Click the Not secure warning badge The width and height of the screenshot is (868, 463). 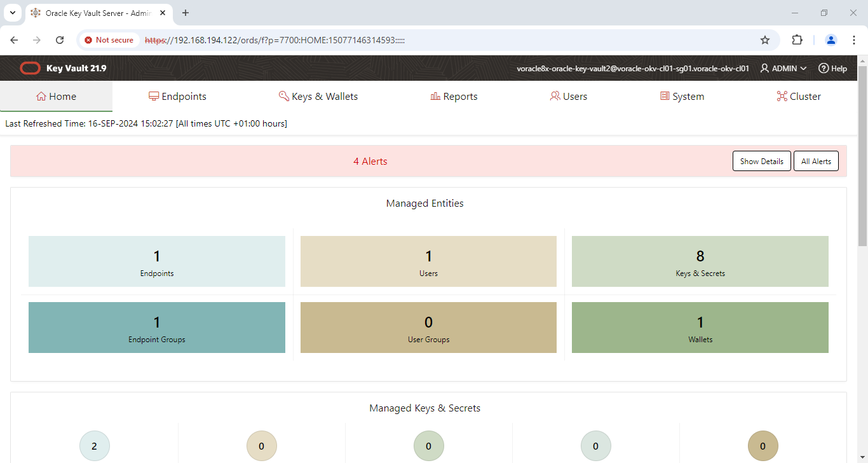tap(109, 40)
